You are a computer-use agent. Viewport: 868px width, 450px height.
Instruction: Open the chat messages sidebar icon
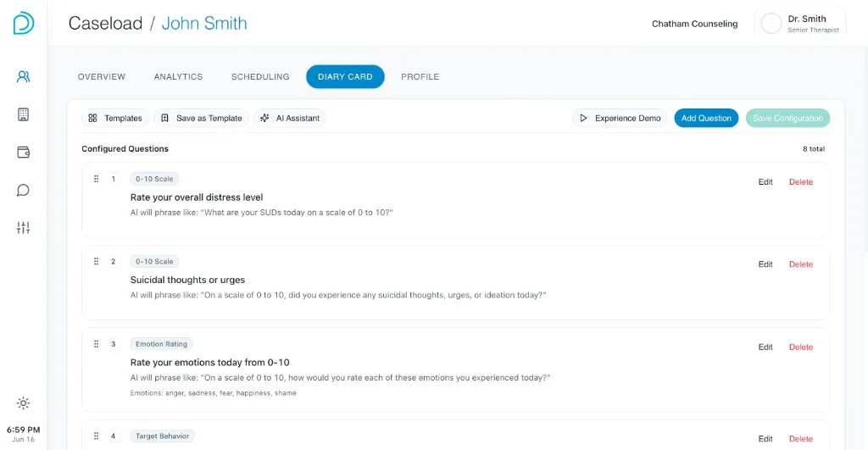pyautogui.click(x=23, y=191)
